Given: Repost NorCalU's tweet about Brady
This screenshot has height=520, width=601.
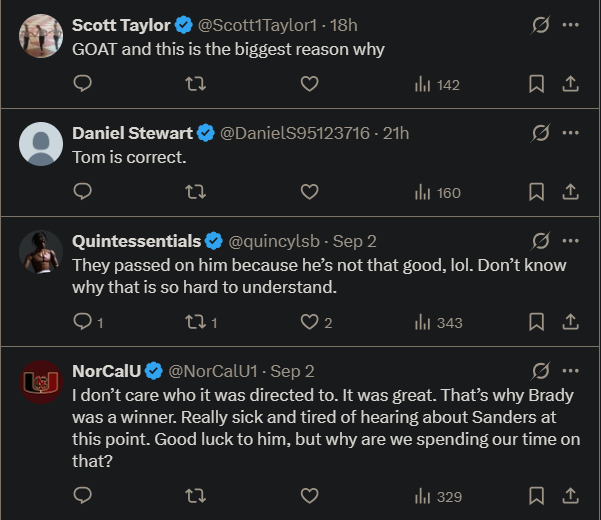Looking at the screenshot, I should 196,496.
